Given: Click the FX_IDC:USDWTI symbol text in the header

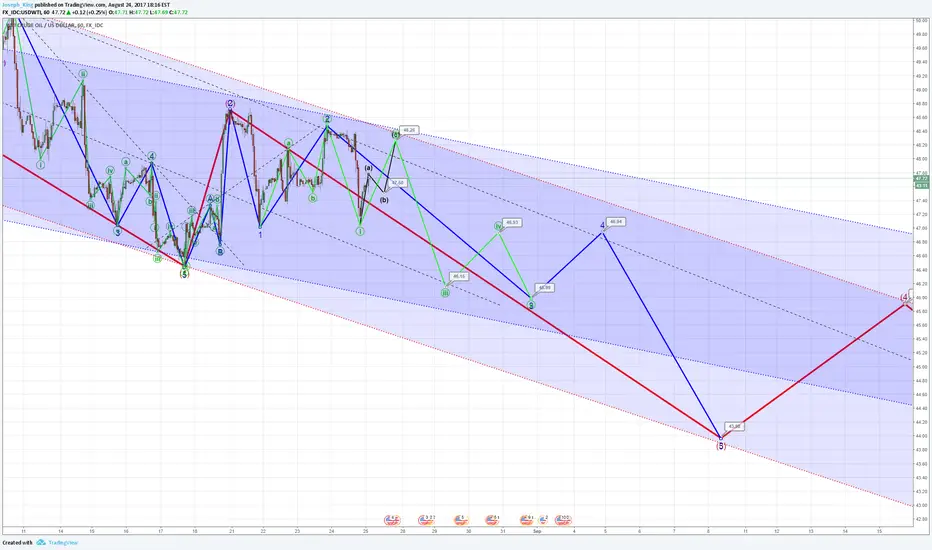Looking at the screenshot, I should coord(22,12).
